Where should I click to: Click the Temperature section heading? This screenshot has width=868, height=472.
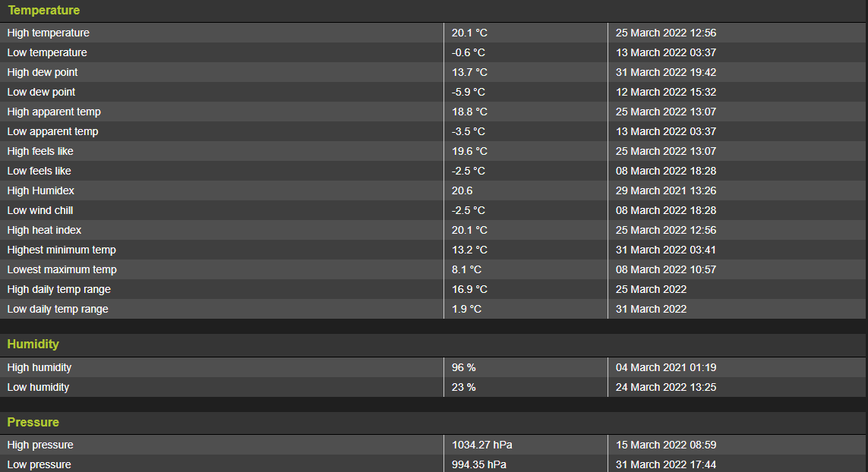[43, 11]
